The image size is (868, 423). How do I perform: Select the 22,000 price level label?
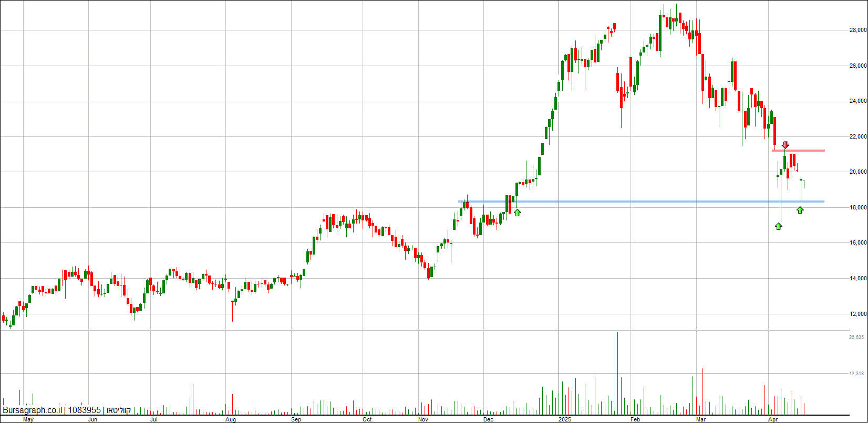pos(857,137)
